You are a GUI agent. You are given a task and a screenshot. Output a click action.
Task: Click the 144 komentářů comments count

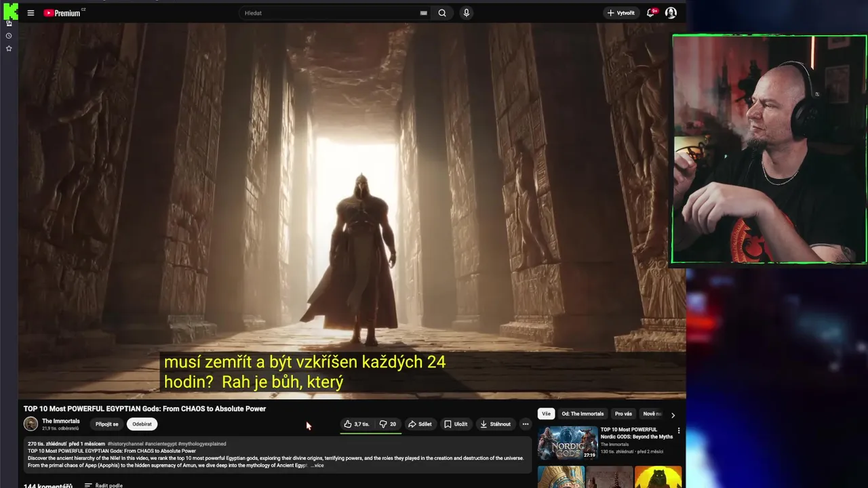coord(48,485)
